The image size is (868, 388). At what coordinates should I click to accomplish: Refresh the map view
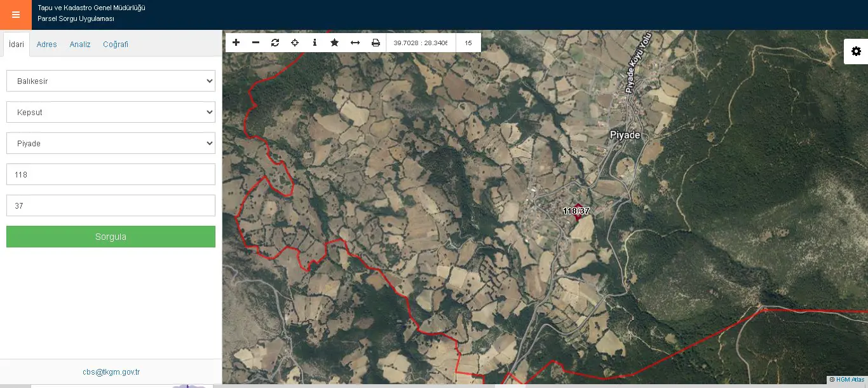click(275, 43)
